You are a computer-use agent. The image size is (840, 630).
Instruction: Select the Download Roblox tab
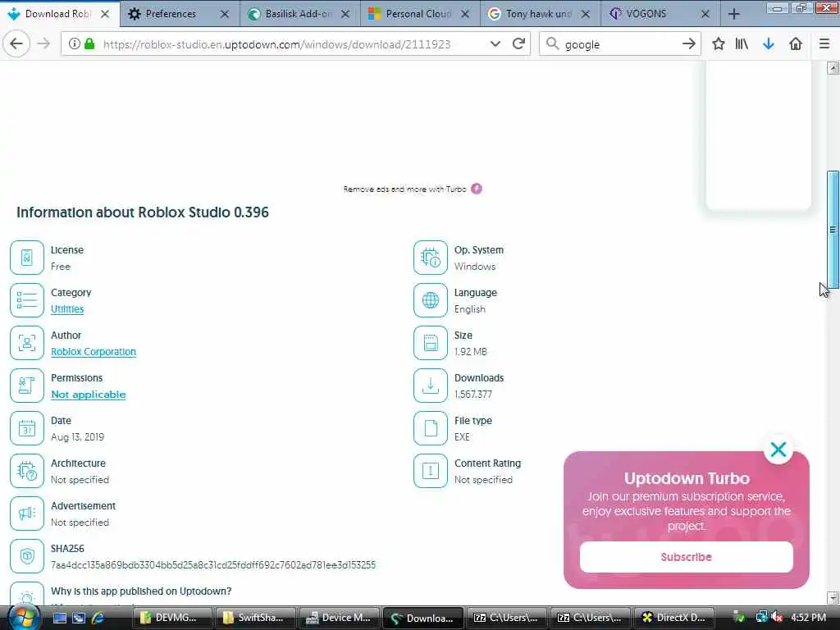pos(57,14)
